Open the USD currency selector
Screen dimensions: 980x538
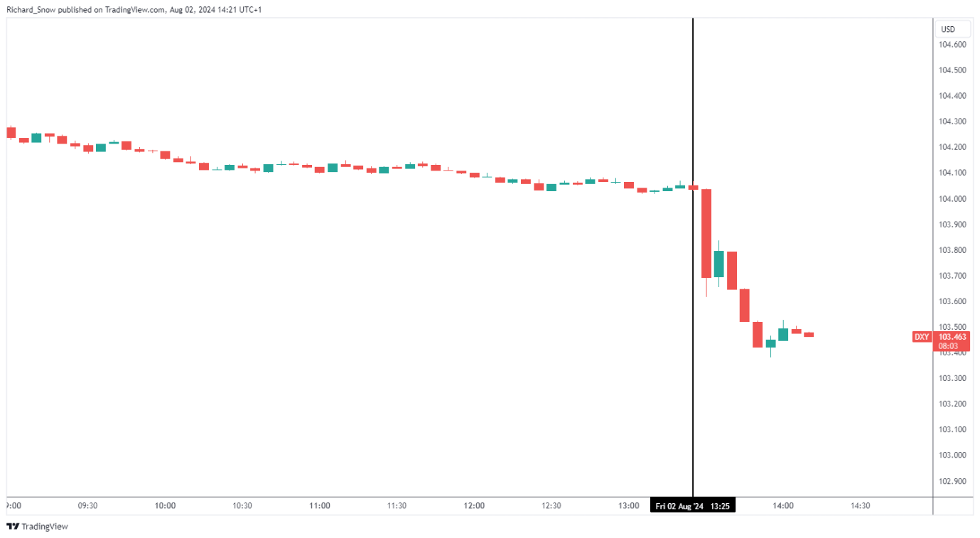tap(948, 29)
